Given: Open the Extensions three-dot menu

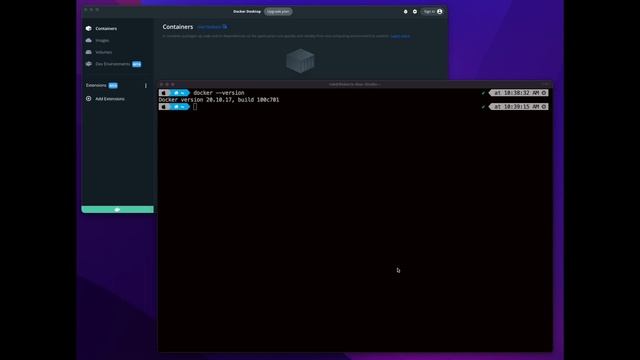Looking at the screenshot, I should [x=146, y=86].
